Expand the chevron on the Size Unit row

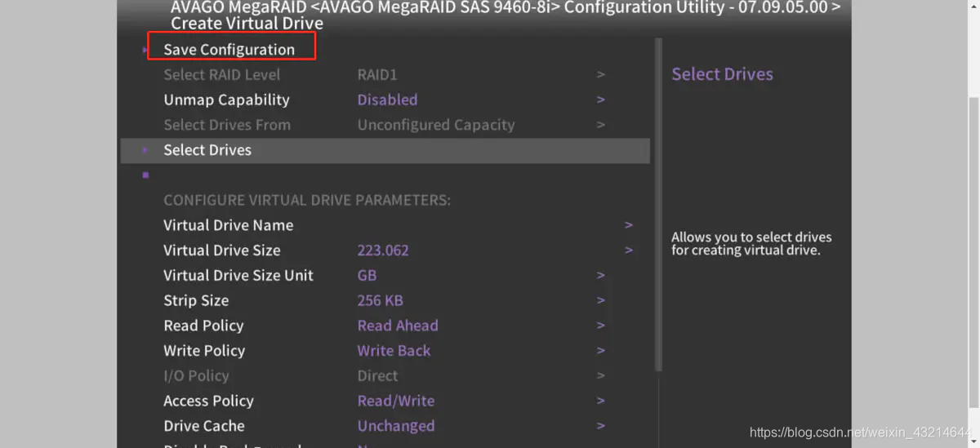pos(601,276)
